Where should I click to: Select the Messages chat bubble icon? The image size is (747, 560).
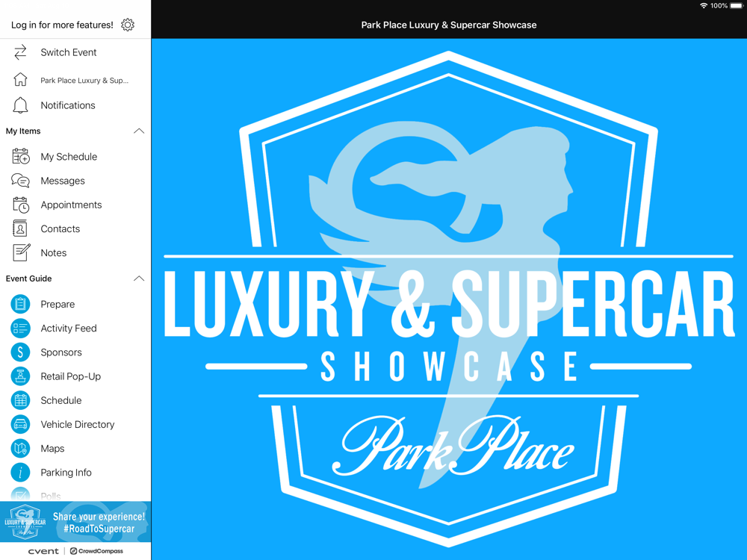click(x=20, y=181)
